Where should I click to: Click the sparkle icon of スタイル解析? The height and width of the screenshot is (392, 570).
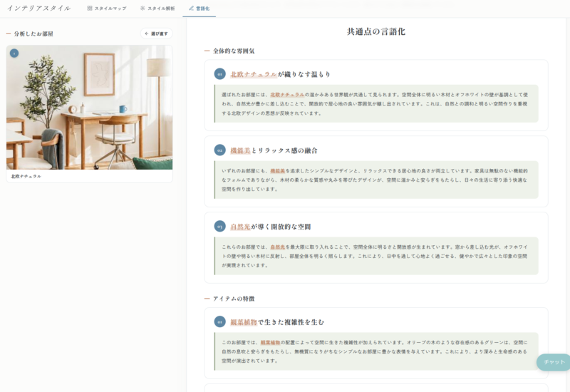142,8
